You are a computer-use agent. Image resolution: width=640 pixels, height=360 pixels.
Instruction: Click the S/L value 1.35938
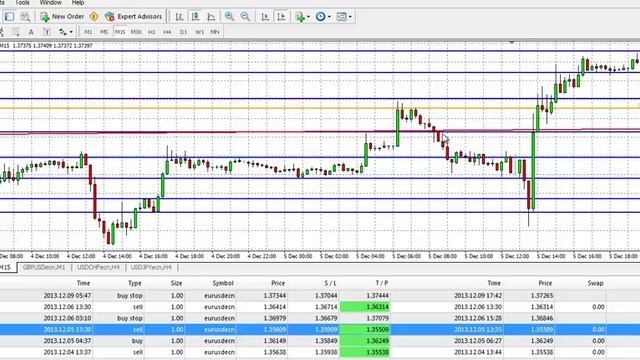(x=326, y=352)
